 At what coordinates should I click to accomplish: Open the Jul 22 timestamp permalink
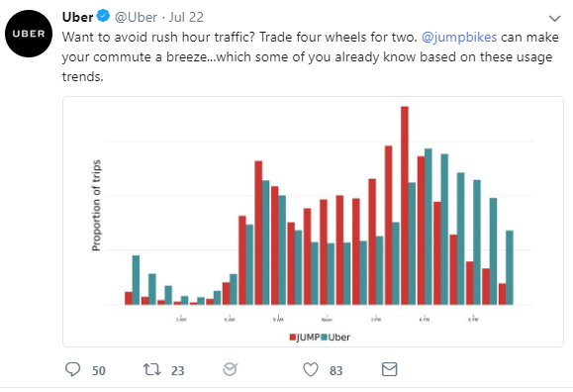186,17
